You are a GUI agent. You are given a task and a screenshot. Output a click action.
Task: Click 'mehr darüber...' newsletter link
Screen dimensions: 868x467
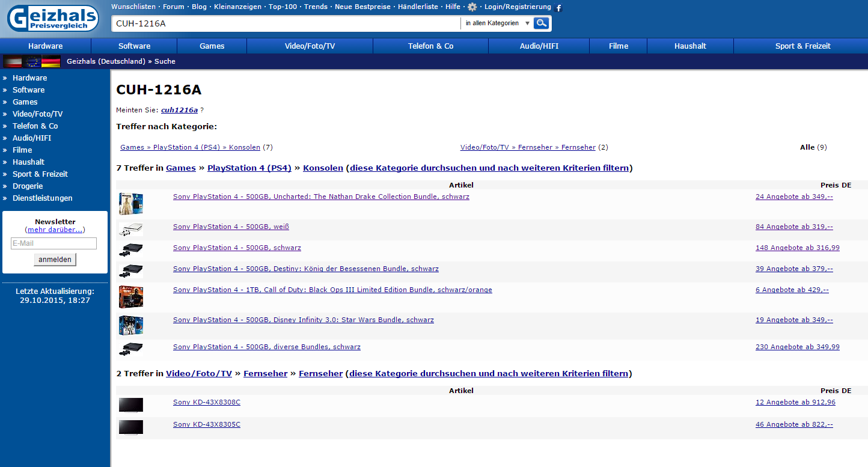pyautogui.click(x=55, y=230)
